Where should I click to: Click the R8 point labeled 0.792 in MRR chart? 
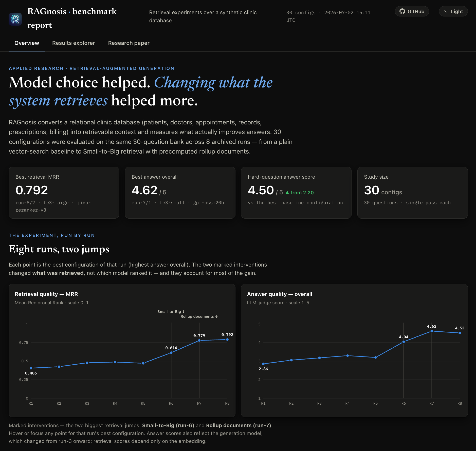click(227, 340)
